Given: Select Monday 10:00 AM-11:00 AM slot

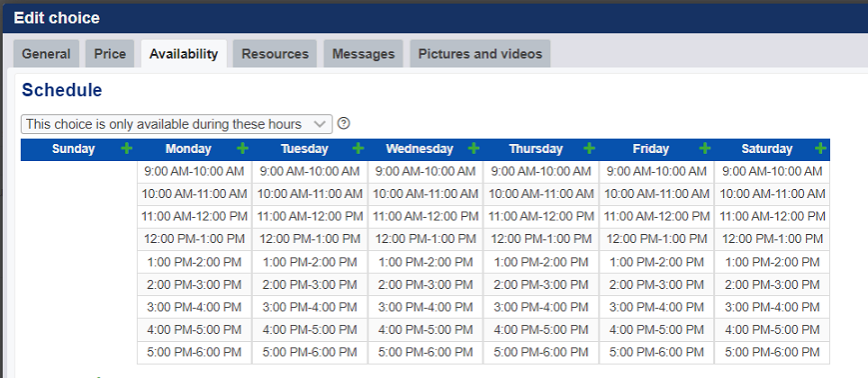Looking at the screenshot, I should click(195, 195).
